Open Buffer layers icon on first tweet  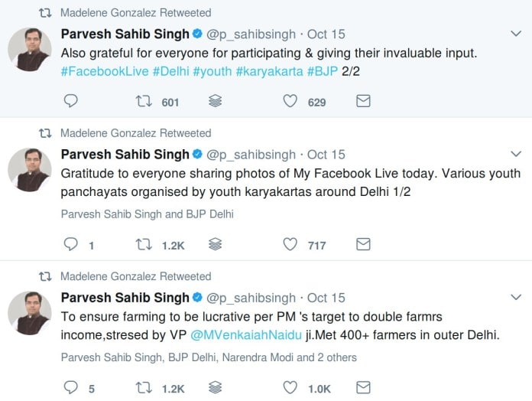216,102
